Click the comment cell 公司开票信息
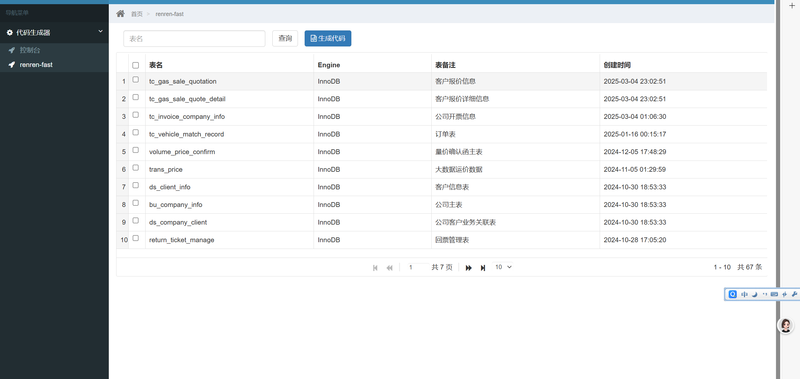 click(x=455, y=117)
